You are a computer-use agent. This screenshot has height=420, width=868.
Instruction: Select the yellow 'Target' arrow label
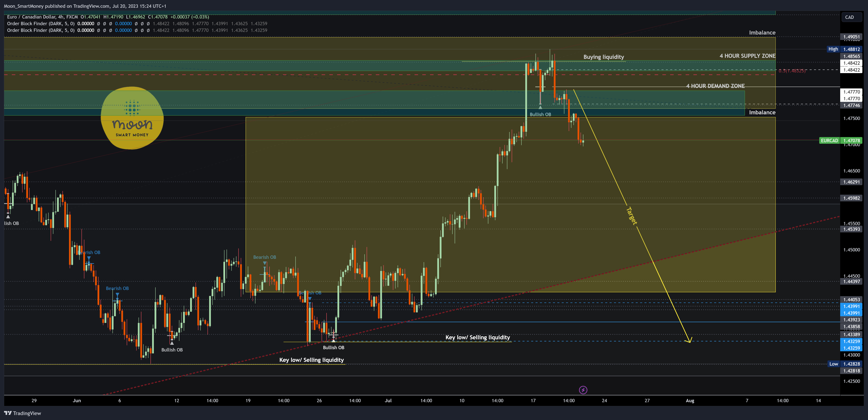pos(631,216)
